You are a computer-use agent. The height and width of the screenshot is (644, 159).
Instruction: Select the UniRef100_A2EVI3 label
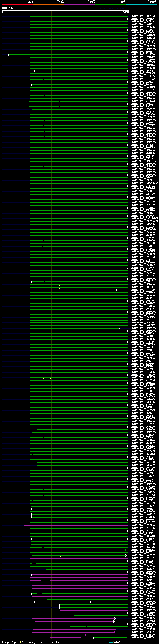pos(143,621)
